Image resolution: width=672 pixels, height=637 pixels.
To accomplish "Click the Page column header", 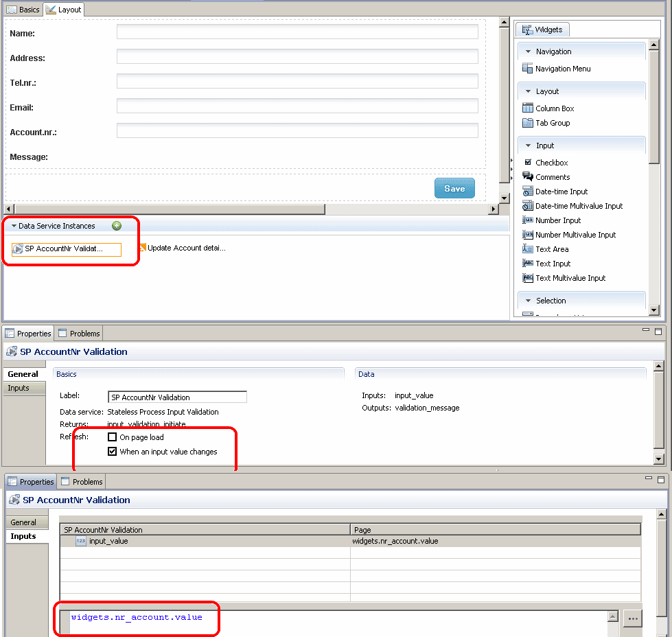I will tap(496, 530).
